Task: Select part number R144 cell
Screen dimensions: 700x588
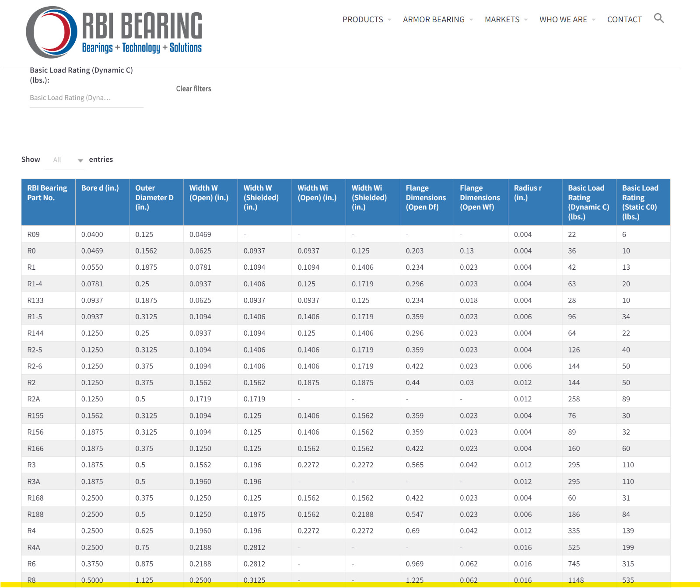Action: point(48,333)
